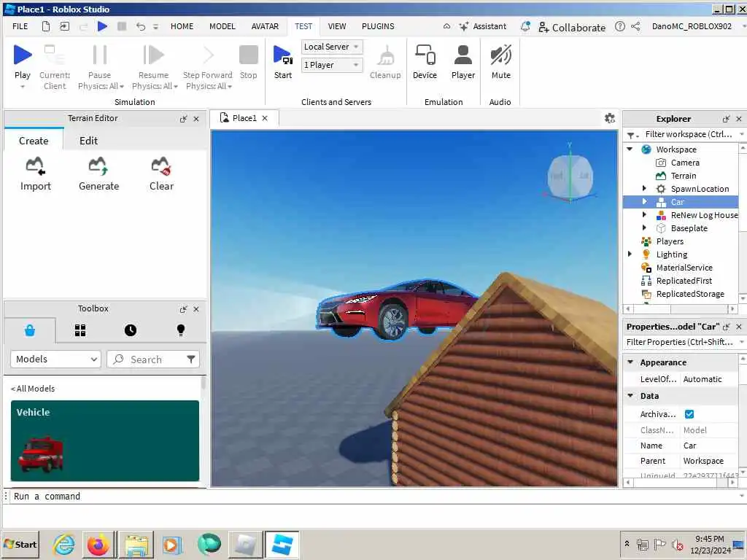
Task: Expand the Lighting service node
Action: (630, 254)
